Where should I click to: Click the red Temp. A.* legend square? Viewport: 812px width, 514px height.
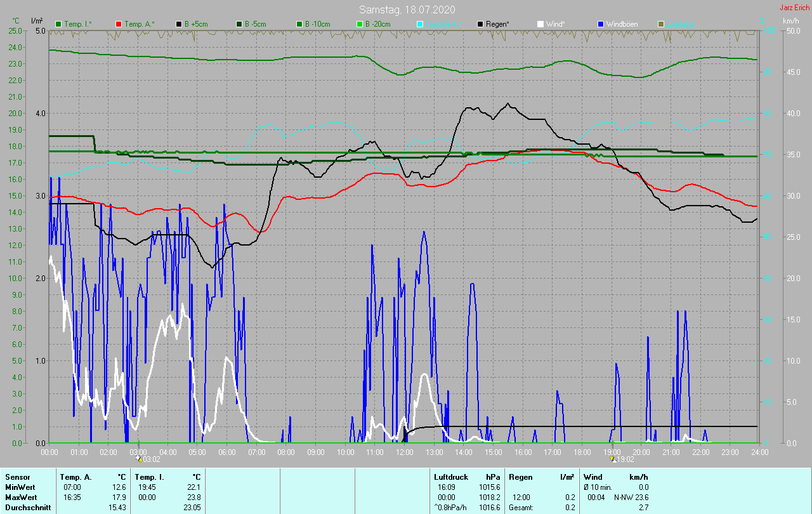pyautogui.click(x=119, y=24)
